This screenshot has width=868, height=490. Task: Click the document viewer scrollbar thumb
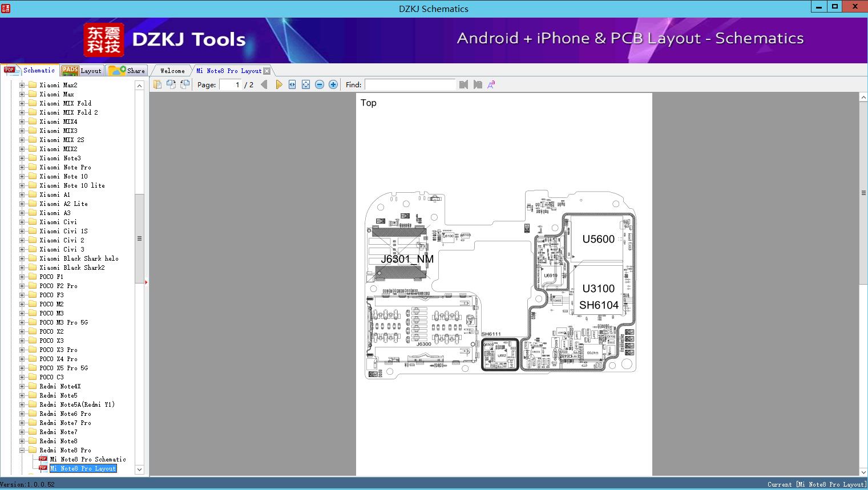tap(863, 193)
